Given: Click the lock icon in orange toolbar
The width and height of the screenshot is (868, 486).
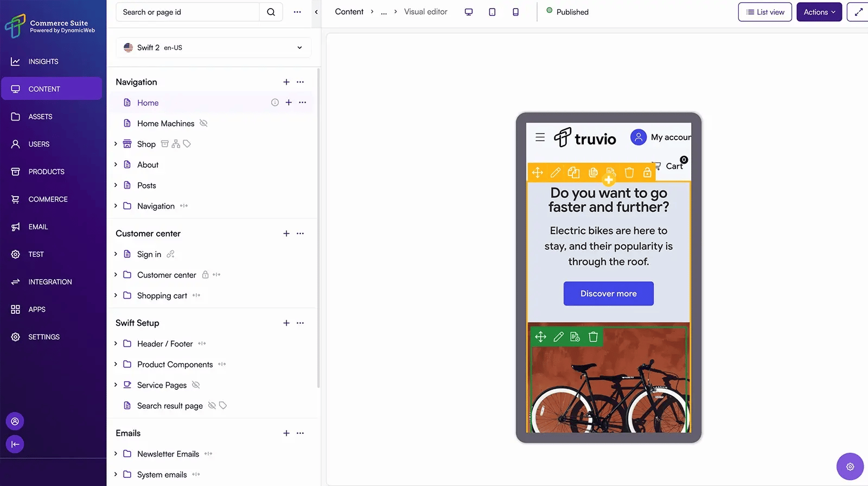Looking at the screenshot, I should 647,173.
